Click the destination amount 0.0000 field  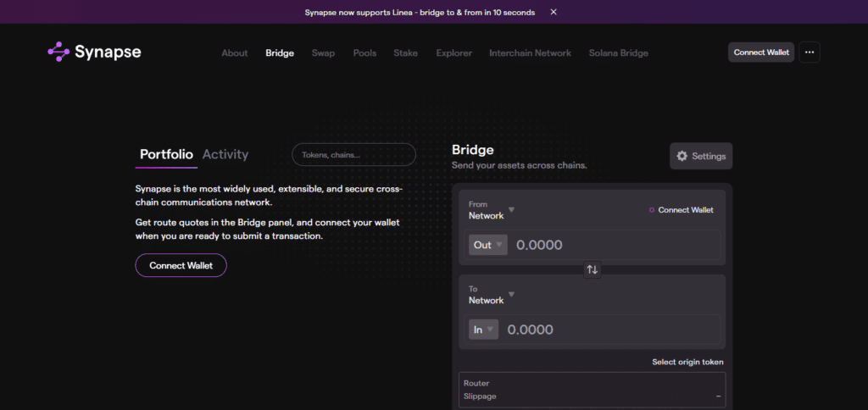click(531, 330)
